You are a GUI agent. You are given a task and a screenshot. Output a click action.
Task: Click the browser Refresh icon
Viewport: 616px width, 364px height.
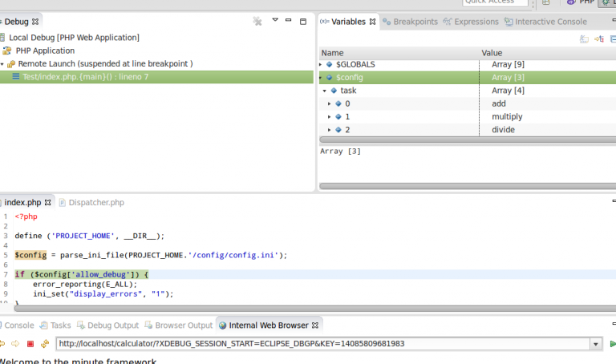[45, 344]
